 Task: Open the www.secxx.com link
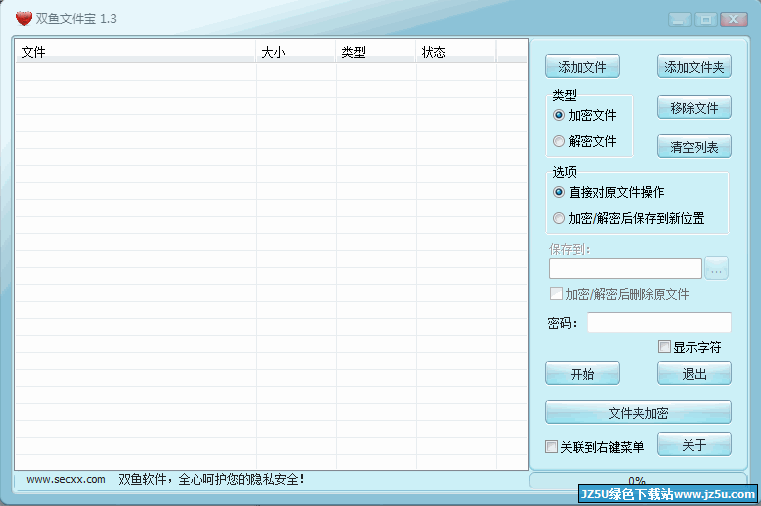point(66,479)
